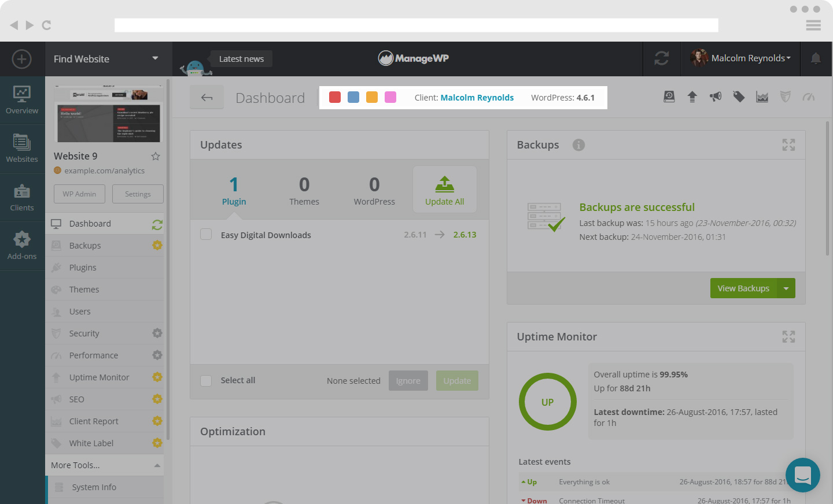Viewport: 833px width, 504px height.
Task: Tick the Select all checkbox
Action: click(x=206, y=380)
